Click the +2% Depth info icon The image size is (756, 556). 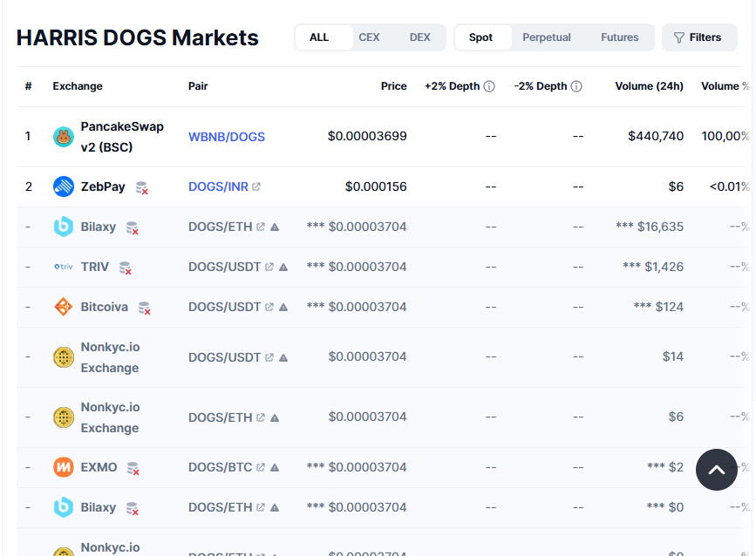click(x=489, y=86)
